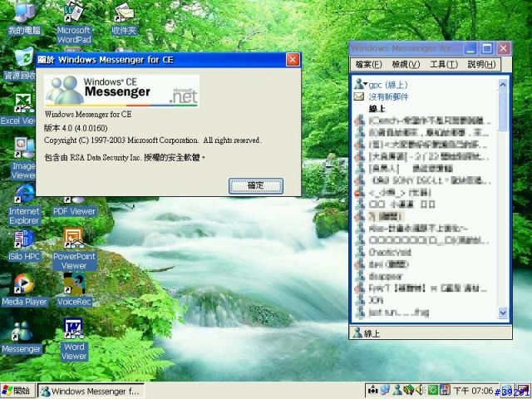Image resolution: width=532 pixels, height=399 pixels.
Task: Click the mail envelope icon in Messenger
Action: pyautogui.click(x=359, y=96)
